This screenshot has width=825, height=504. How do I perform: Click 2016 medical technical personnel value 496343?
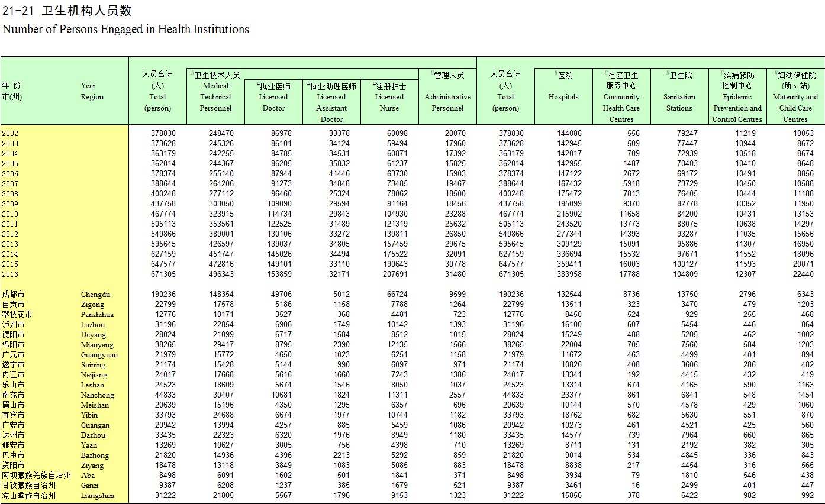pos(221,274)
